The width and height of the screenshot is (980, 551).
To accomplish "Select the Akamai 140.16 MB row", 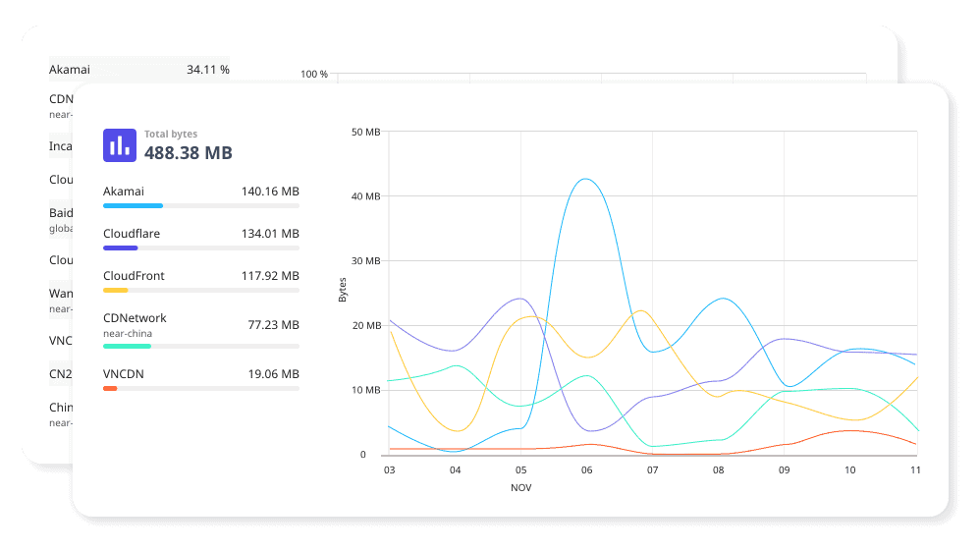I will click(x=200, y=196).
